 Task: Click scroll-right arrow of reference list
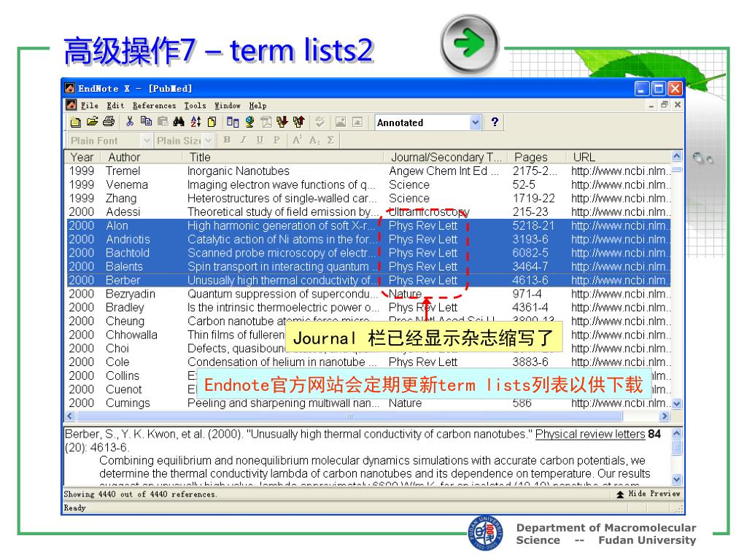pyautogui.click(x=664, y=416)
